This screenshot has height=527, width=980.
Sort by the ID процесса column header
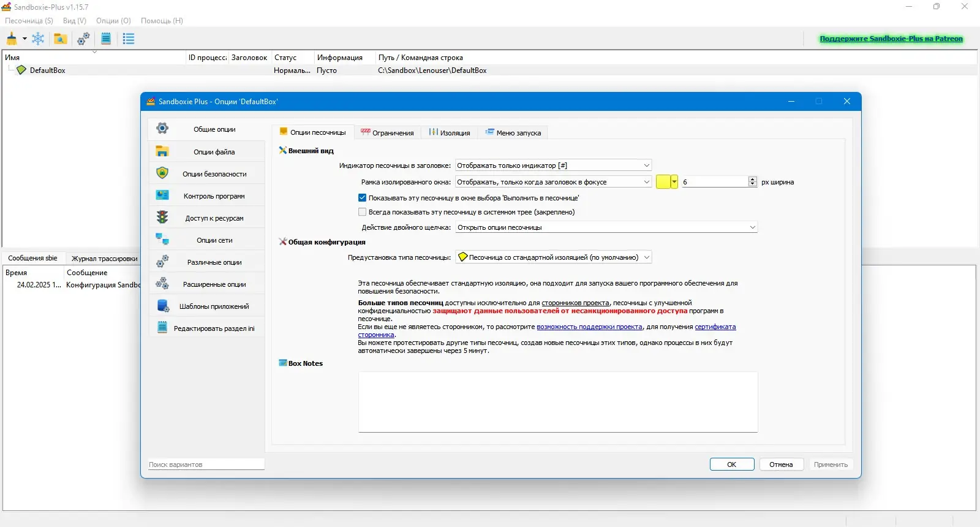(x=207, y=58)
